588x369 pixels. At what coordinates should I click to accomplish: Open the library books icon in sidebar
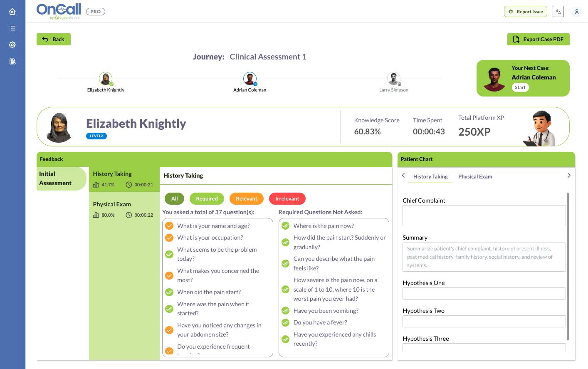tap(12, 62)
